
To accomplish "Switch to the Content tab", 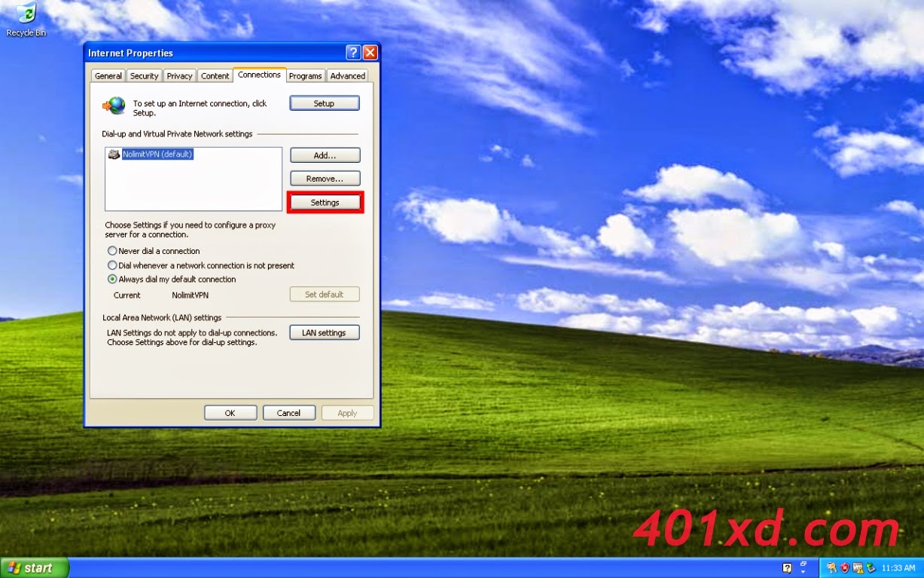I will 215,76.
